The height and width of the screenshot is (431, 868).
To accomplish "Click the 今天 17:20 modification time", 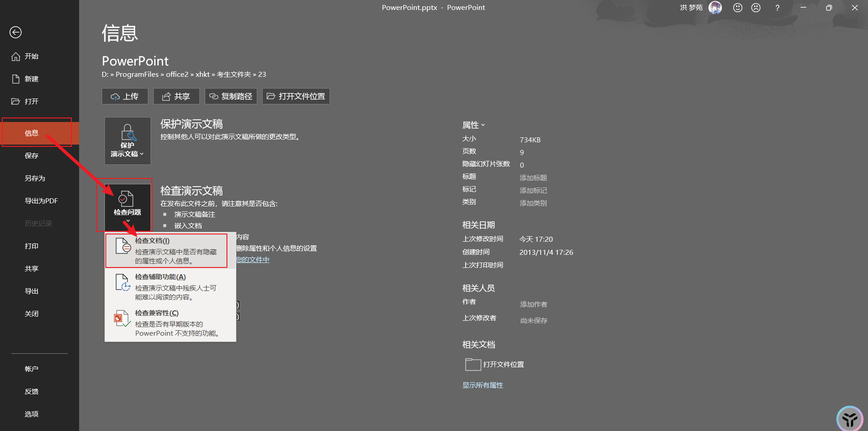I will point(536,239).
